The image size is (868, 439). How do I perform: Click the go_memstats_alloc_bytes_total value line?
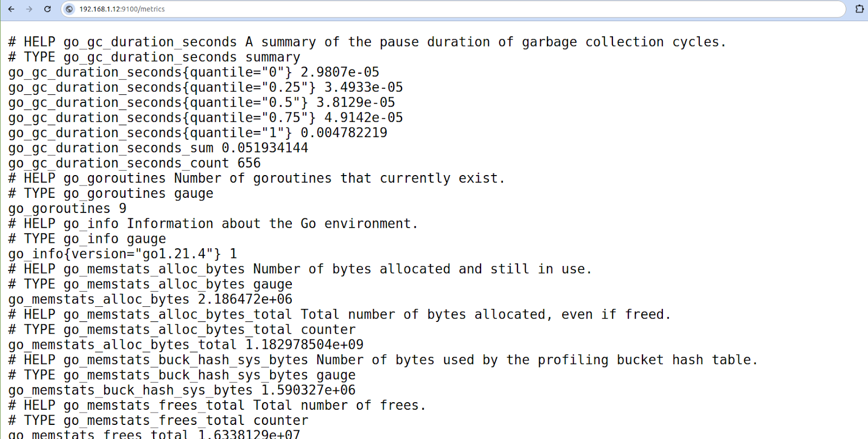point(186,345)
